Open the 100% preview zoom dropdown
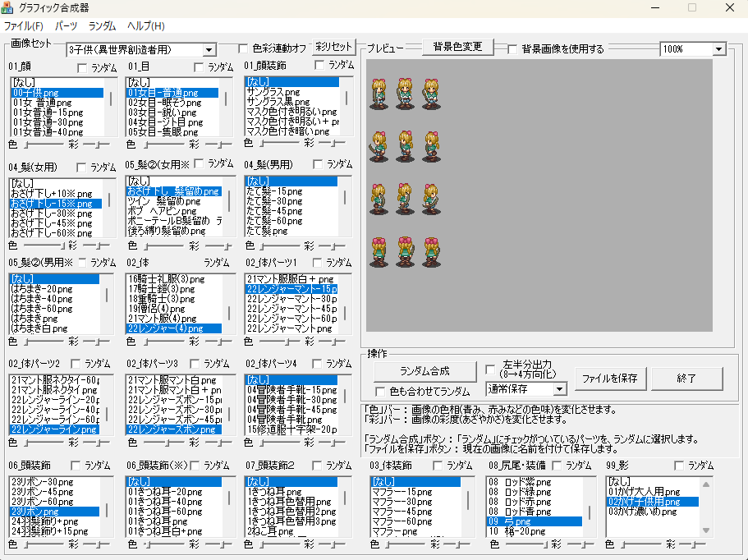Image resolution: width=748 pixels, height=560 pixels. point(719,49)
